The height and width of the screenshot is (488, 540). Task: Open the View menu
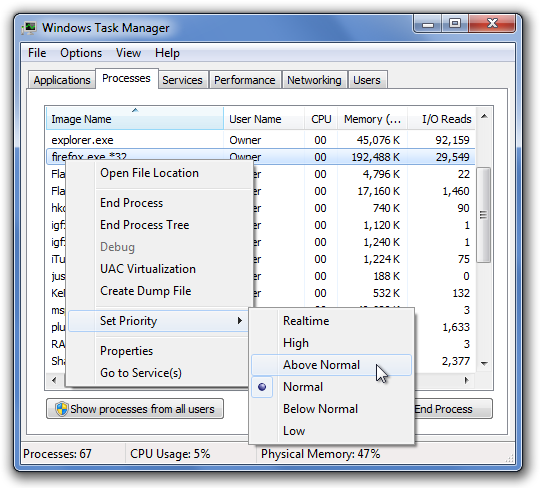[x=128, y=53]
